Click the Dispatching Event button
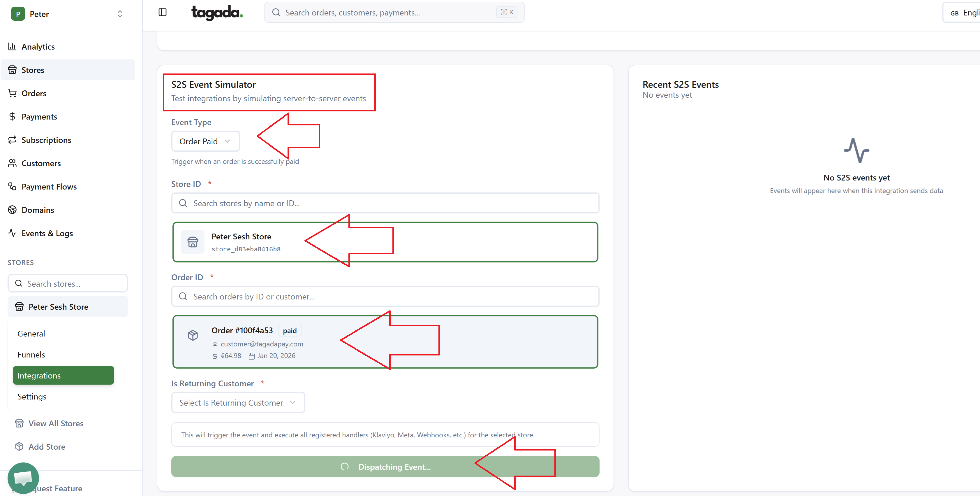This screenshot has height=496, width=980. [385, 467]
